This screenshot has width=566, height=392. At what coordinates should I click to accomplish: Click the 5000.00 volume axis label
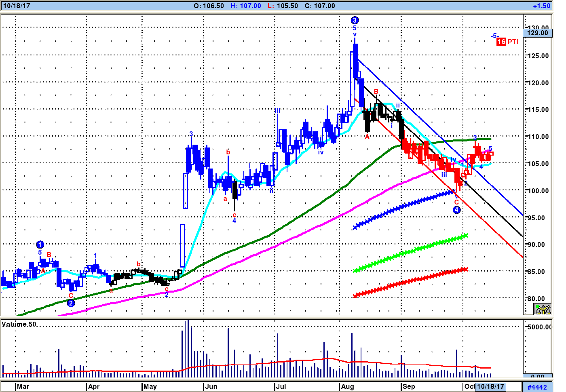[539, 327]
